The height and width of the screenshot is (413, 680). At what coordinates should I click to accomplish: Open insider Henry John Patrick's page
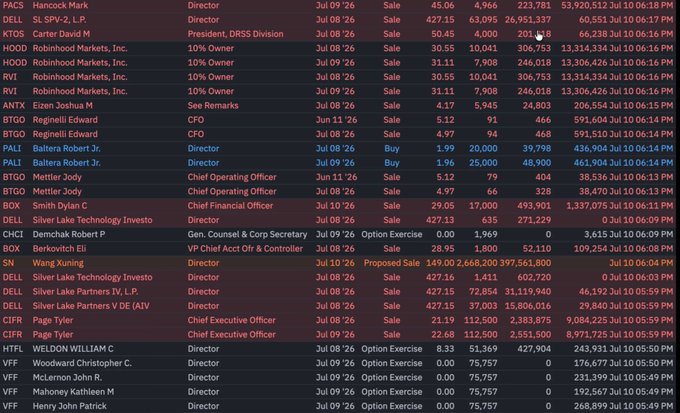(x=69, y=406)
